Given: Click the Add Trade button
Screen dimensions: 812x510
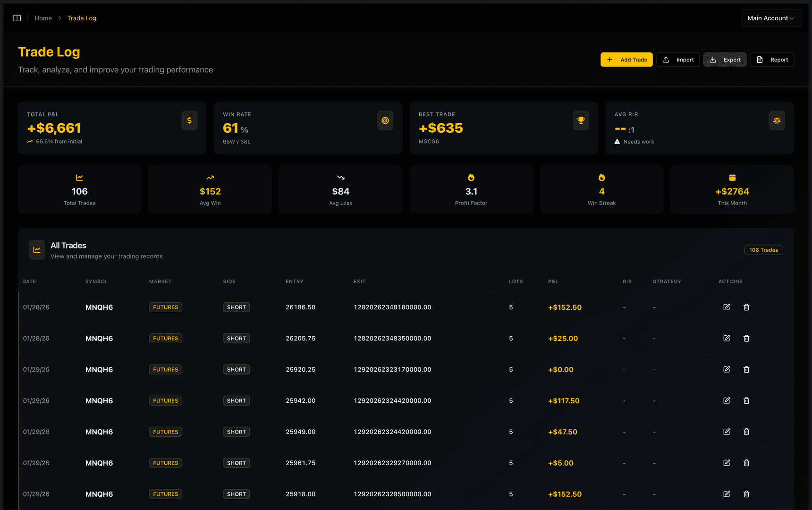Looking at the screenshot, I should click(626, 59).
